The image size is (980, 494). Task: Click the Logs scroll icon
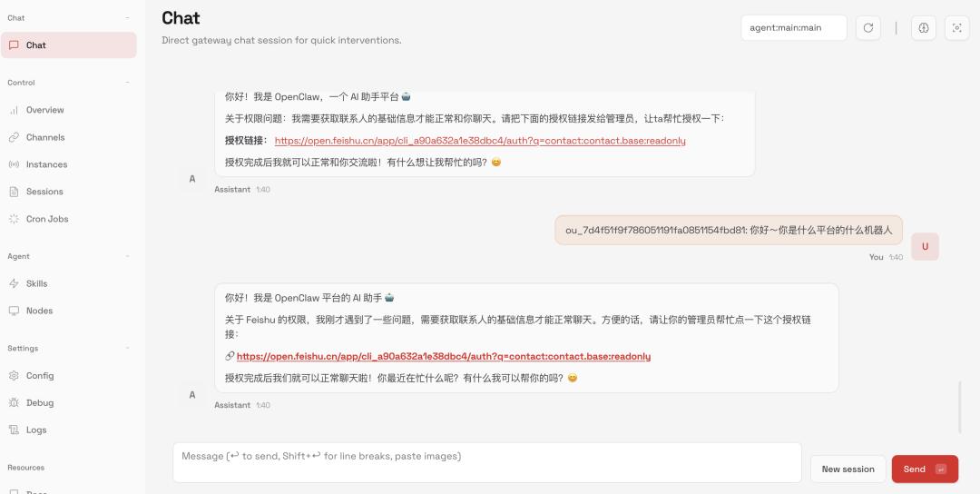pyautogui.click(x=14, y=430)
